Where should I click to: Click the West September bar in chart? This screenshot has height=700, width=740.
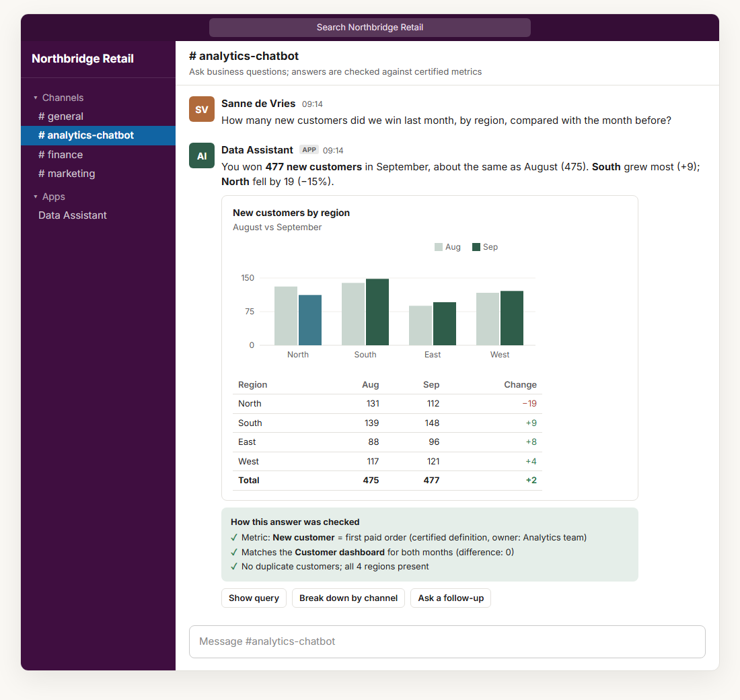coord(512,318)
